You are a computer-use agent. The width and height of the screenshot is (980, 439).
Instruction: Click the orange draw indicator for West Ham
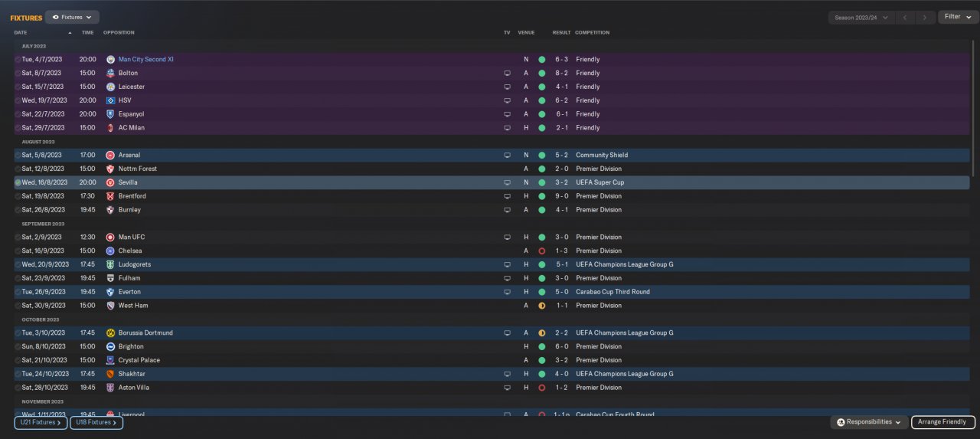pyautogui.click(x=541, y=306)
